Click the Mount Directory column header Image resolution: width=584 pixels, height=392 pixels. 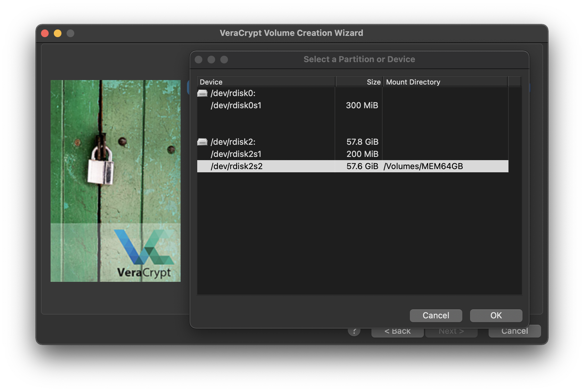coord(413,82)
